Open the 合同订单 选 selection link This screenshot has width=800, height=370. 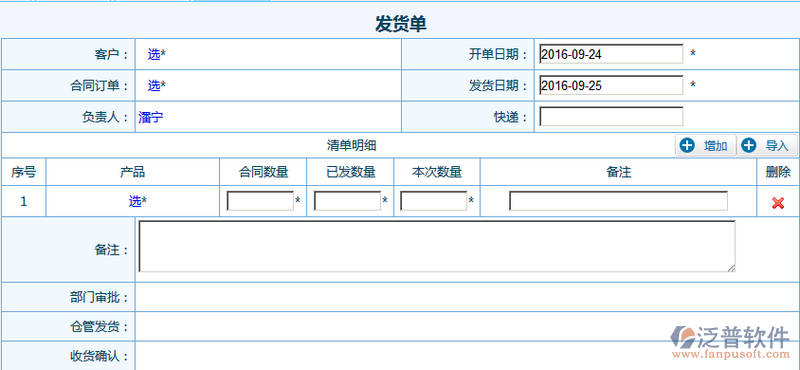(x=154, y=86)
